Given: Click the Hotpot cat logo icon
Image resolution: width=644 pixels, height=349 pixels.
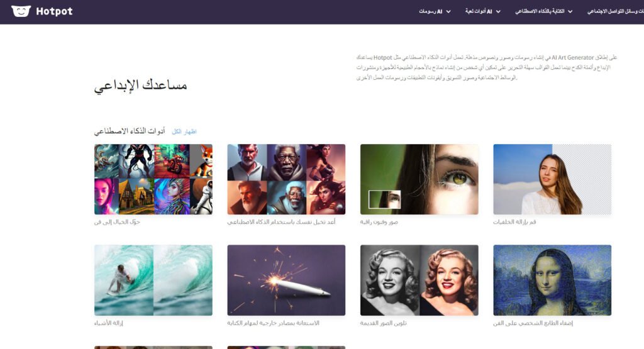Looking at the screenshot, I should tap(21, 11).
